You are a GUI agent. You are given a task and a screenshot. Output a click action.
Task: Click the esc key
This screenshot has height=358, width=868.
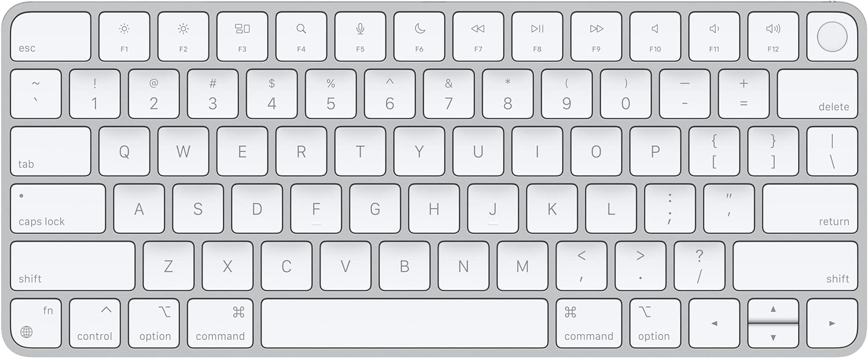coord(51,36)
